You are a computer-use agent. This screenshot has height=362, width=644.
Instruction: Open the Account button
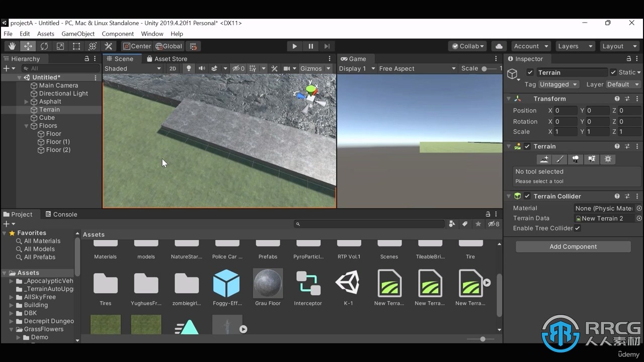530,46
